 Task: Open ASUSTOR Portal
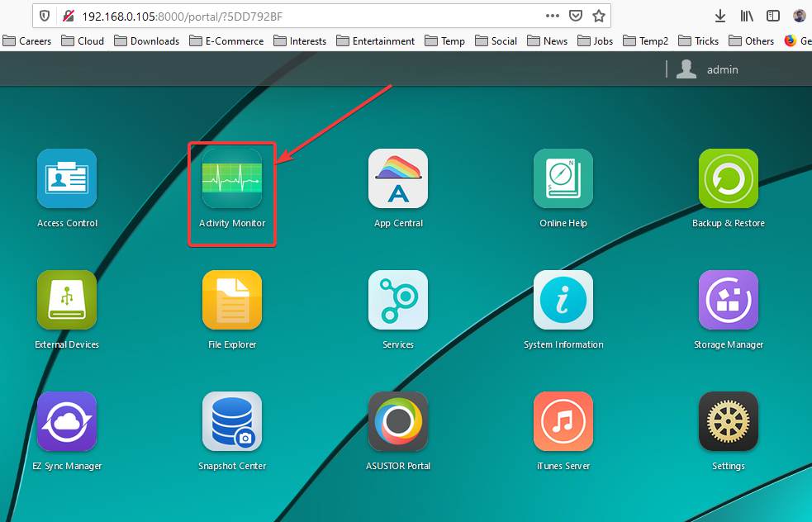click(x=397, y=421)
